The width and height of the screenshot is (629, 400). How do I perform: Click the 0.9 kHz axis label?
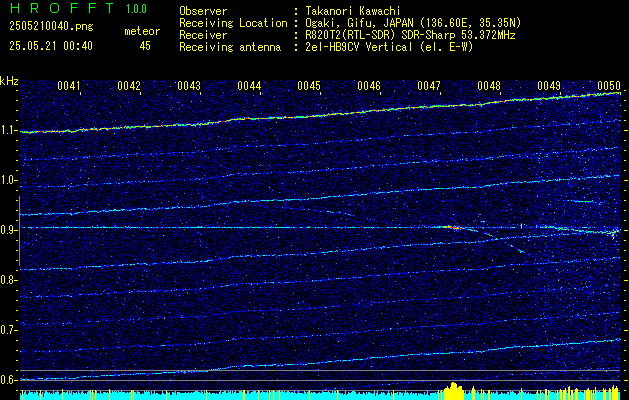(x=8, y=230)
